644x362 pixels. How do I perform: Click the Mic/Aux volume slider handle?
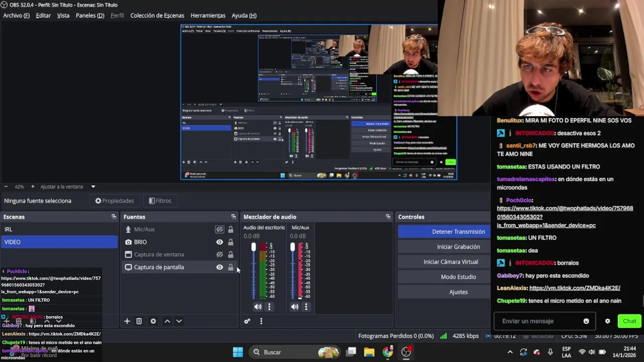[x=292, y=247]
